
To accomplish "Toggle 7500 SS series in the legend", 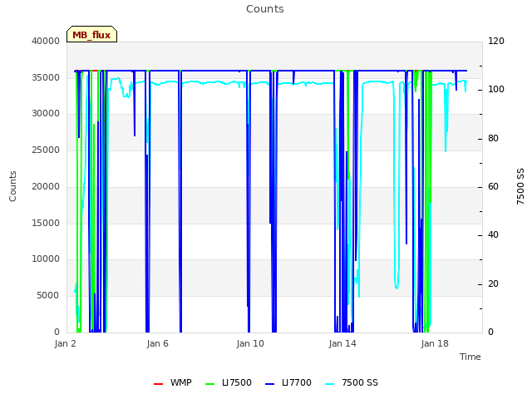I will (x=351, y=382).
